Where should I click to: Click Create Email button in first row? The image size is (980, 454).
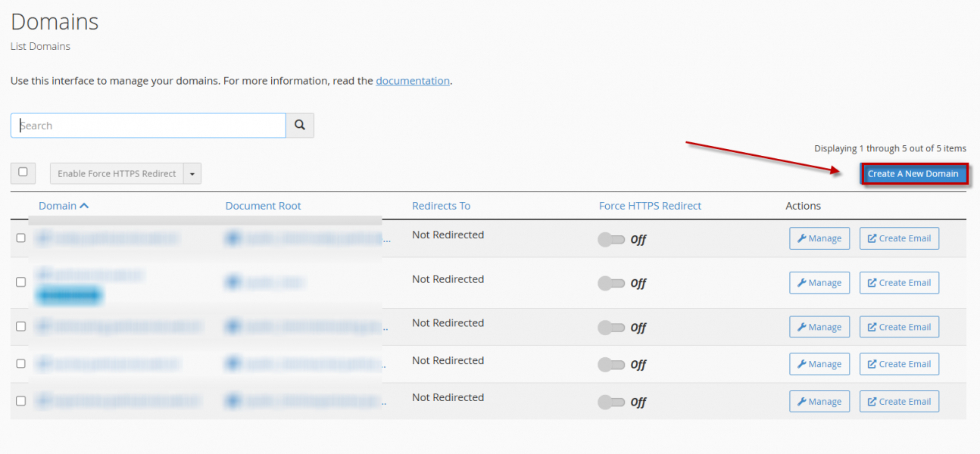pos(899,238)
